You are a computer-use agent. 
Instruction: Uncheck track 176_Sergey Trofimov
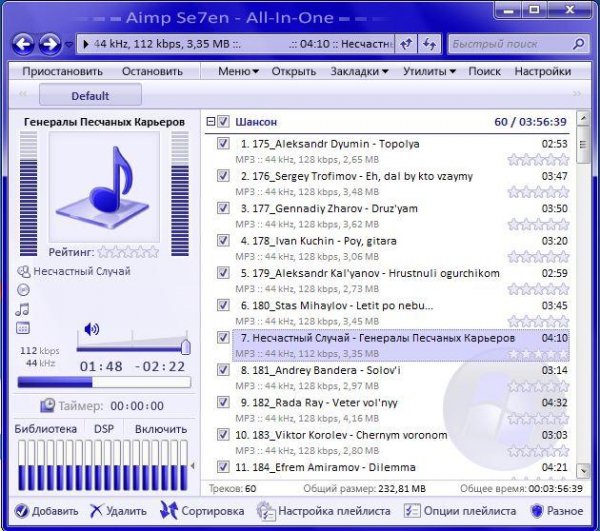[x=223, y=176]
